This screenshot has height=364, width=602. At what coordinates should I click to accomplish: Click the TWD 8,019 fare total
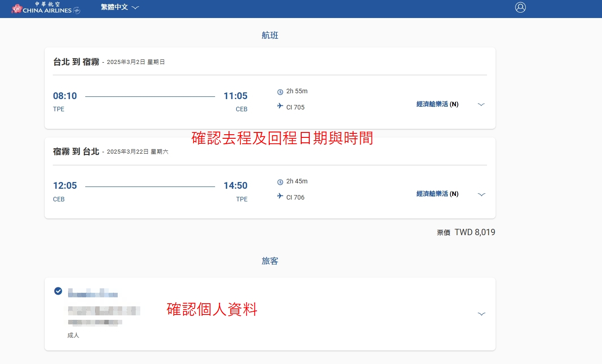(x=474, y=232)
